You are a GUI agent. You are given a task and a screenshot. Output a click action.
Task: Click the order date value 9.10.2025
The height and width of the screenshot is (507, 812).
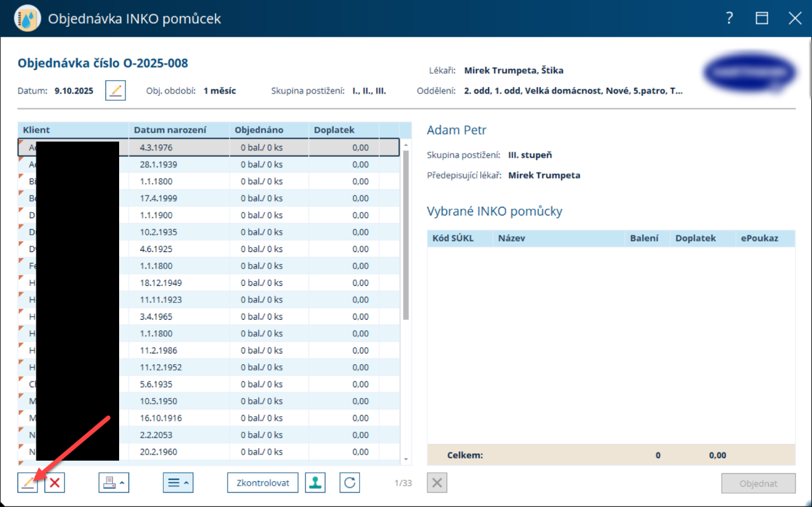[74, 91]
